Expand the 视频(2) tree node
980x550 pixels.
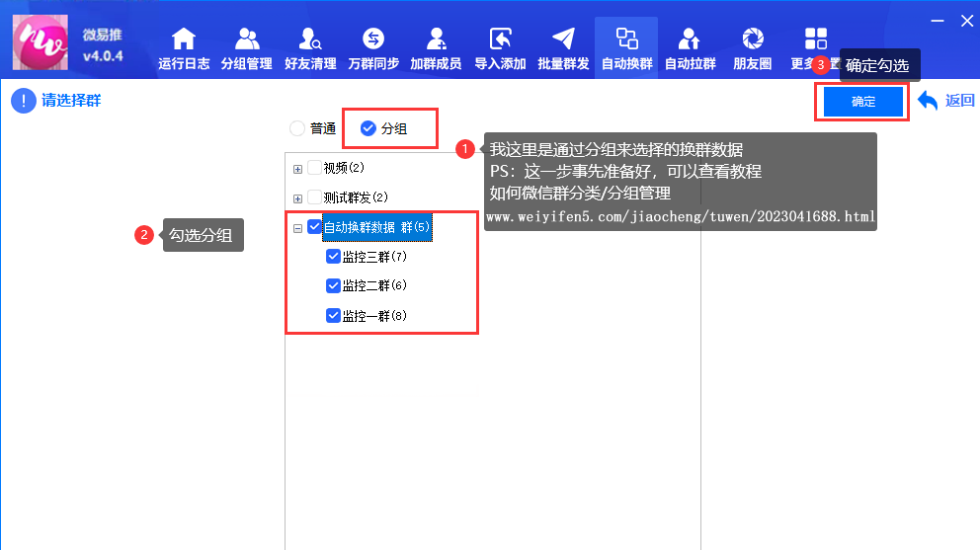(x=297, y=169)
